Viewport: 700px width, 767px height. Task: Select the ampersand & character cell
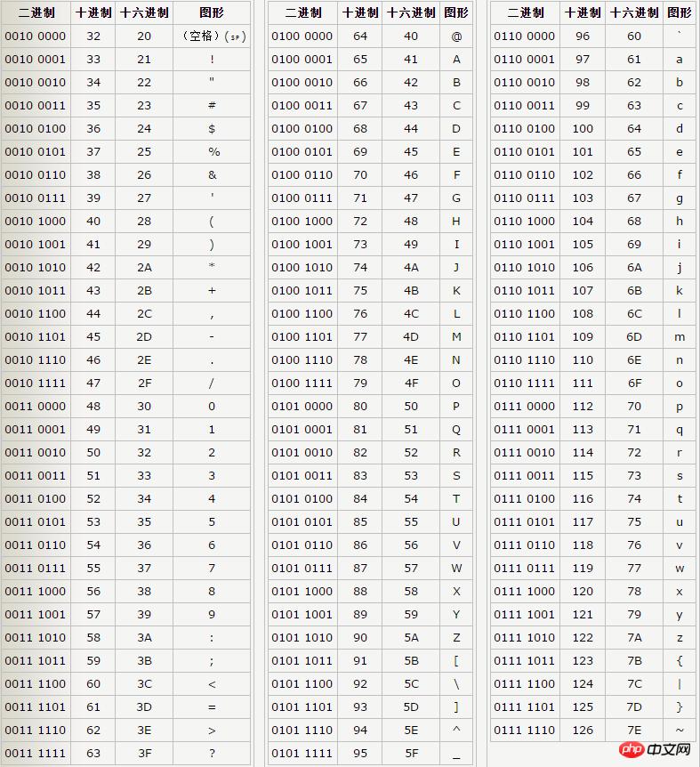pyautogui.click(x=212, y=174)
